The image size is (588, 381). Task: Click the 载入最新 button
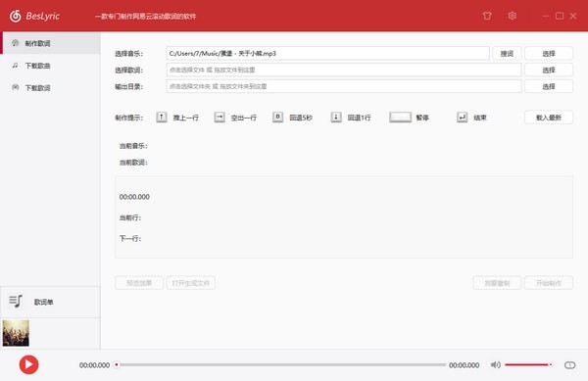tap(549, 118)
